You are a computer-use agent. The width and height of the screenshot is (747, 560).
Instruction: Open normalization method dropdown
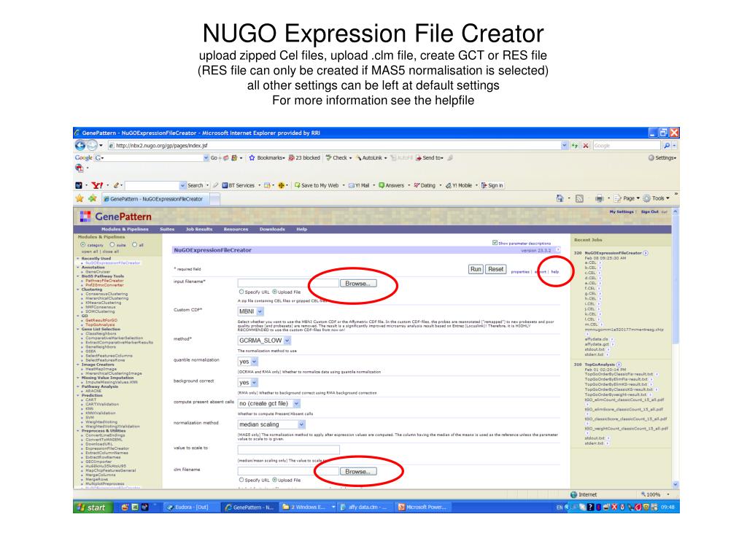click(271, 424)
